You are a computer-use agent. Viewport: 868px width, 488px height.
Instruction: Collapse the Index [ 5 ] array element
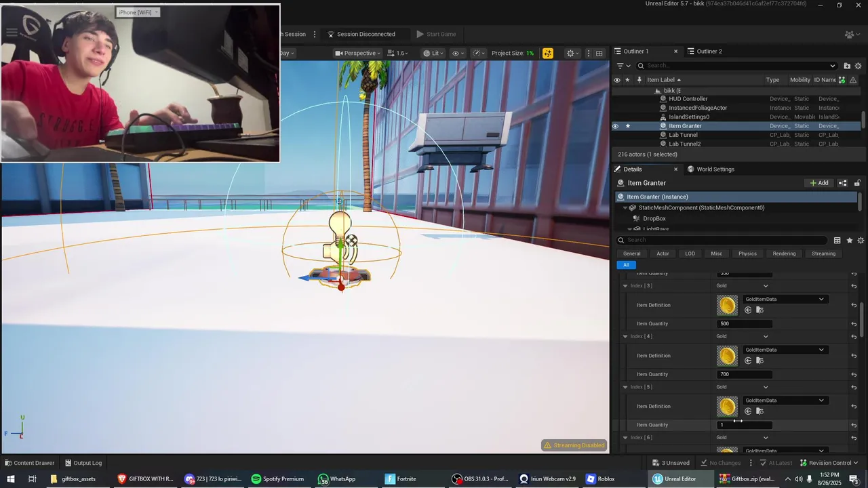(625, 387)
